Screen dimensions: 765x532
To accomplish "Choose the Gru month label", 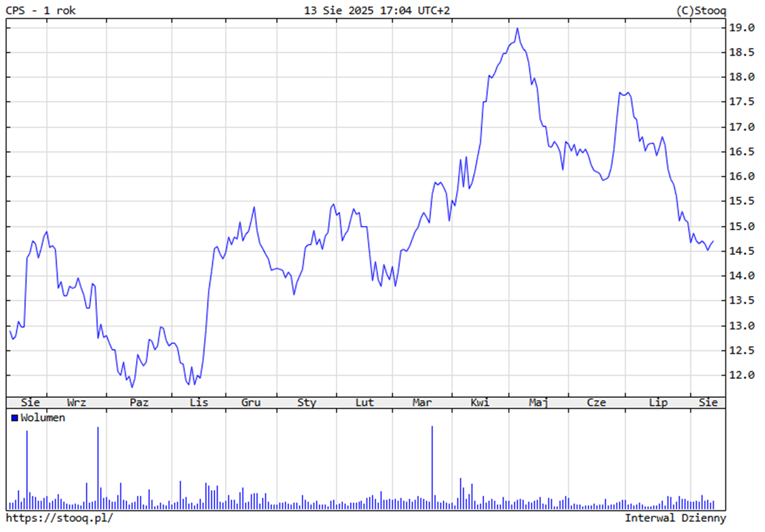I will click(251, 402).
